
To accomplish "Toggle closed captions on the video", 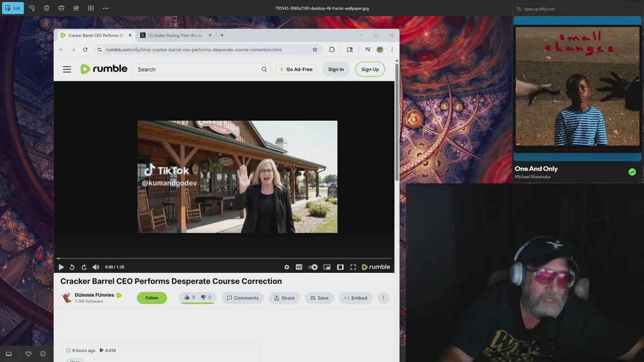I will click(299, 267).
